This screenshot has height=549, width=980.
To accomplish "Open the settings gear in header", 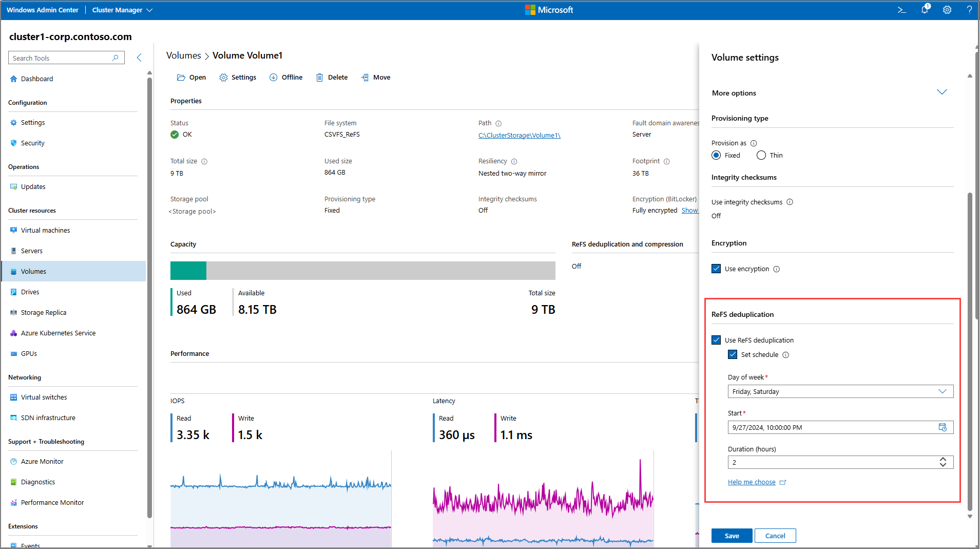I will (x=947, y=10).
